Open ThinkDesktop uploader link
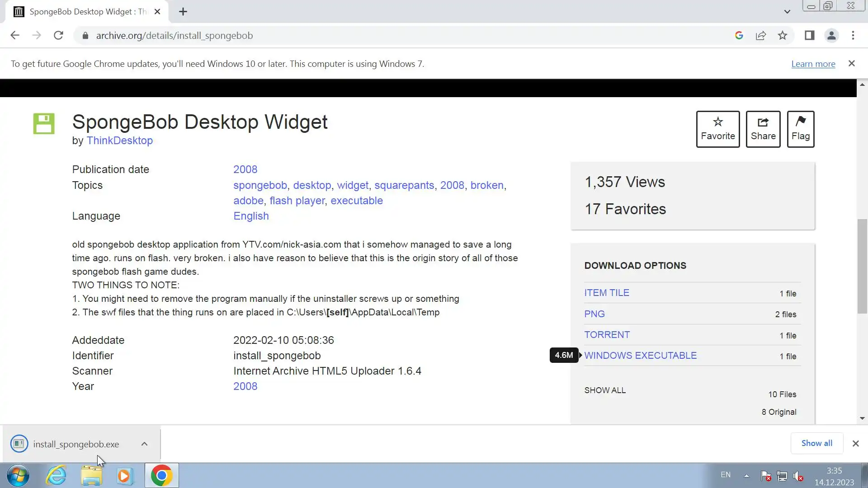Image resolution: width=868 pixels, height=488 pixels. tap(120, 141)
